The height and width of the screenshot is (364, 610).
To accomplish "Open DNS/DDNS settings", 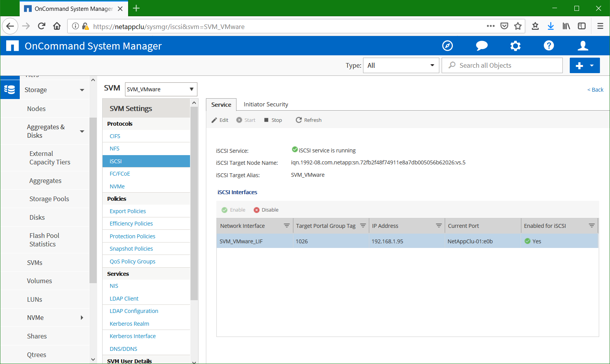I will pyautogui.click(x=123, y=349).
